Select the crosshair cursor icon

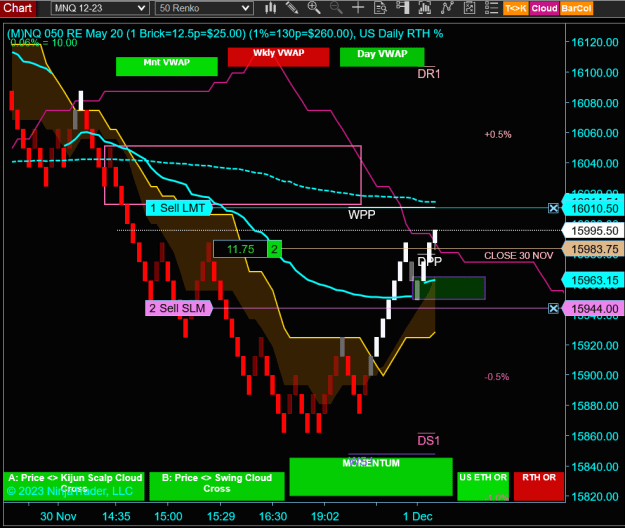[358, 8]
